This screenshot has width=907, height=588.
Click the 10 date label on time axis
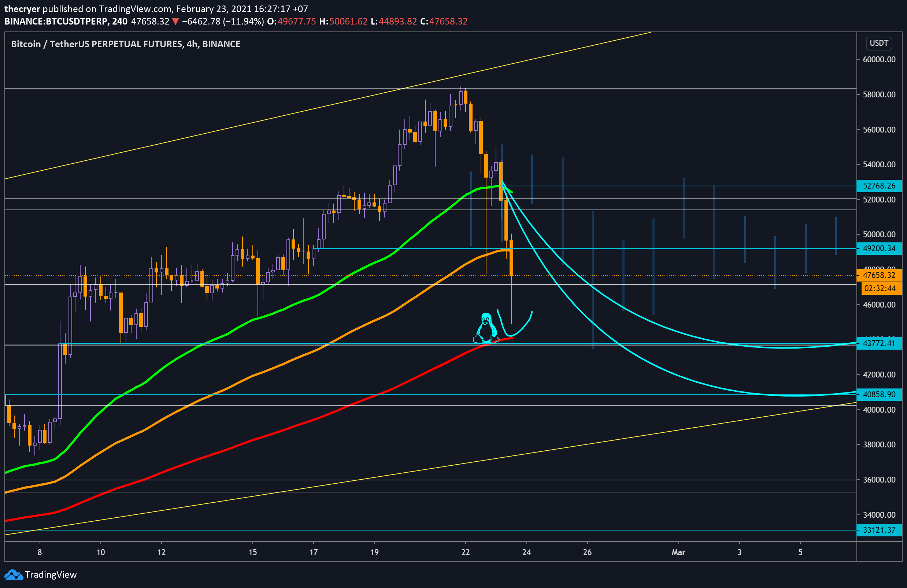(x=101, y=552)
